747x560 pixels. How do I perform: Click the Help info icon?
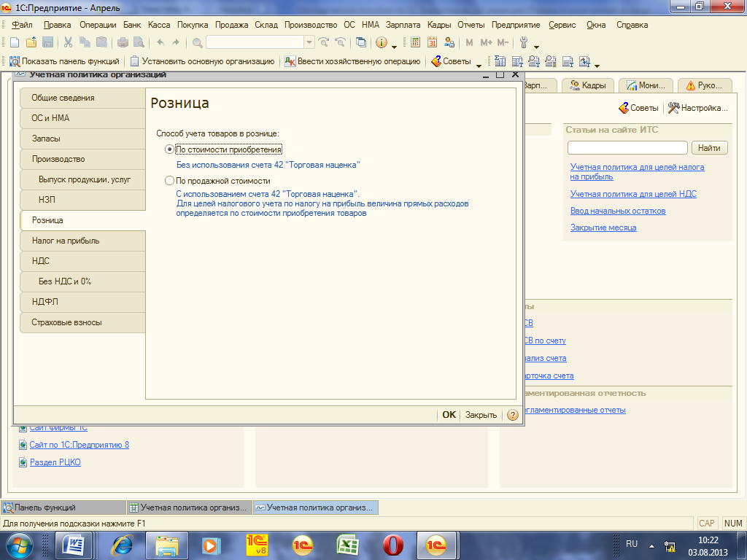pyautogui.click(x=382, y=42)
